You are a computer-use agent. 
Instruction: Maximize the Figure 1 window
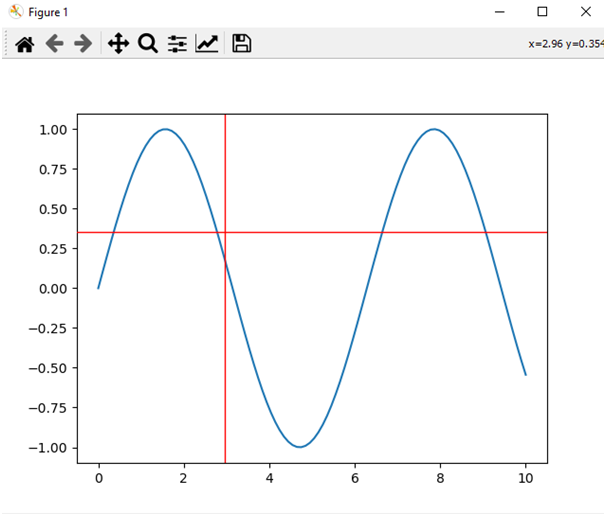(542, 12)
